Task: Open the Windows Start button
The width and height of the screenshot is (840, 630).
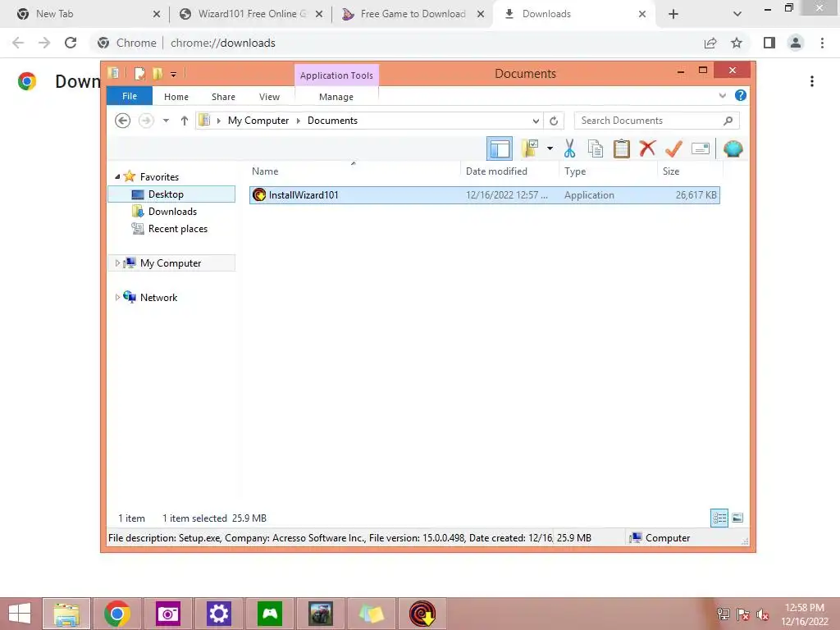Action: (x=20, y=614)
